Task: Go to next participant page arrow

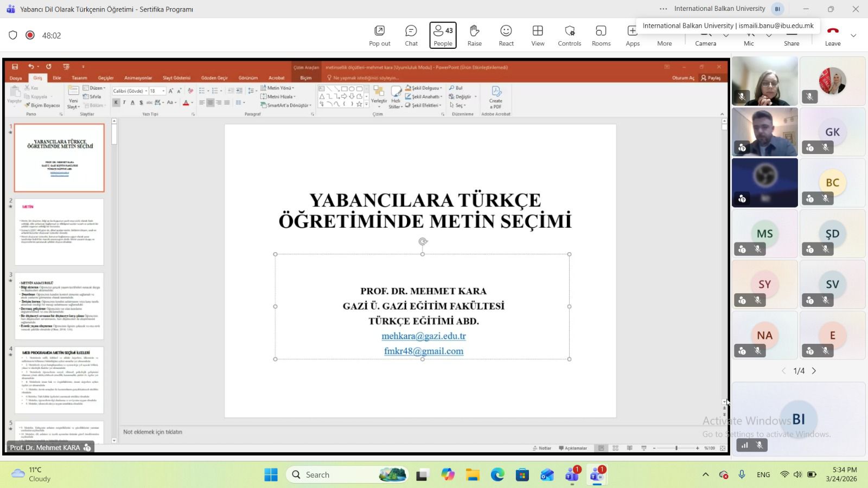Action: click(814, 371)
